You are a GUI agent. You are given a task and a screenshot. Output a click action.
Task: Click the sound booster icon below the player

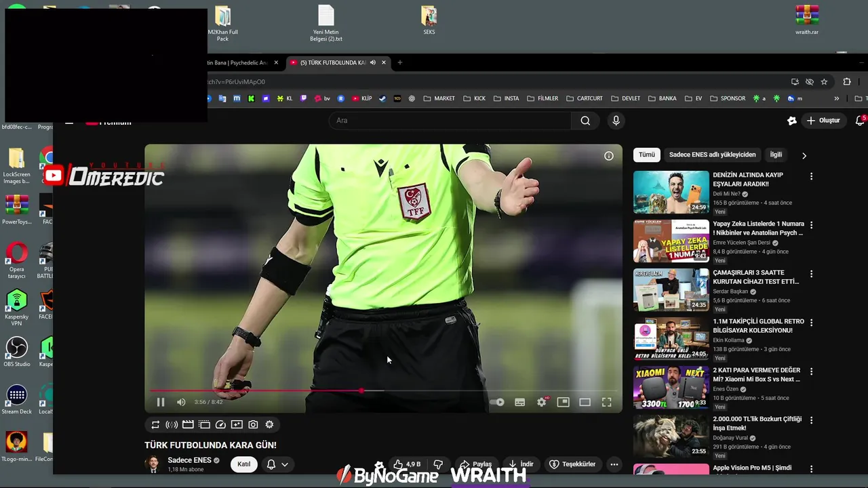[x=172, y=424]
